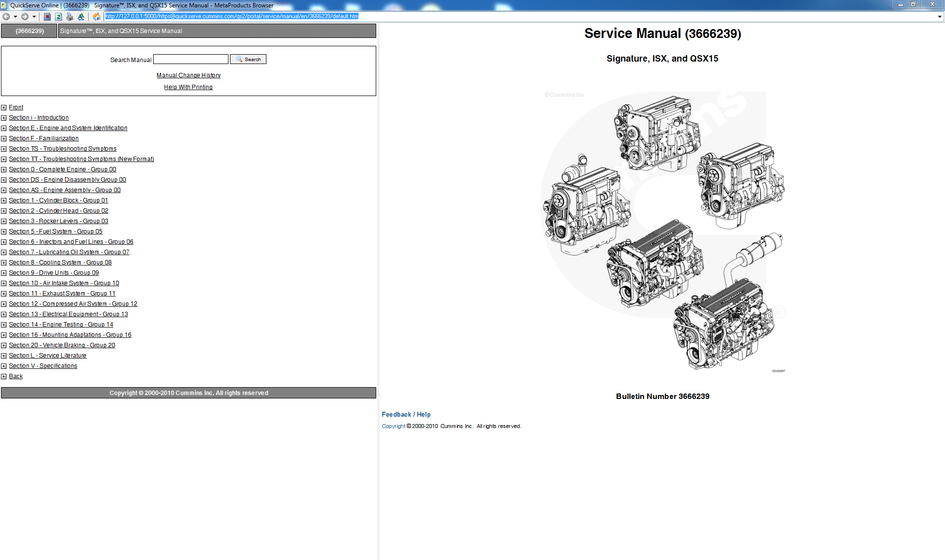The width and height of the screenshot is (945, 560).
Task: Open the back-button history dropdown arrow
Action: click(x=15, y=16)
